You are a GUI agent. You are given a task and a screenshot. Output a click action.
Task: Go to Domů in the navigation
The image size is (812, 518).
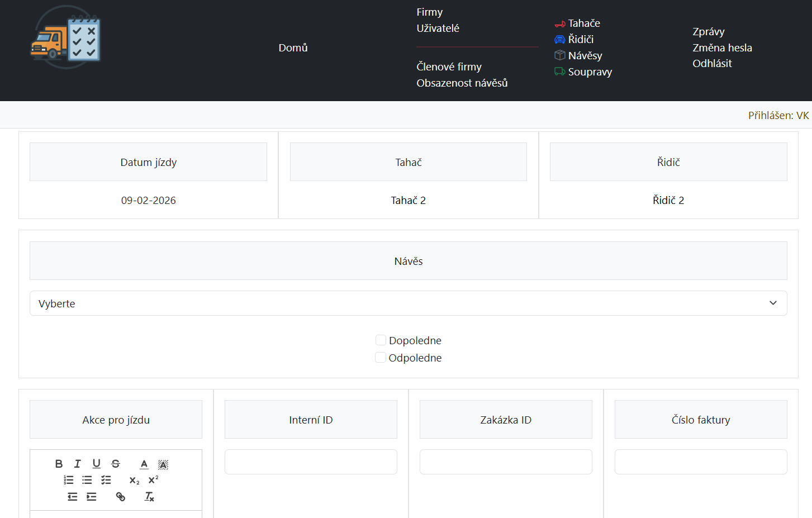pyautogui.click(x=293, y=48)
